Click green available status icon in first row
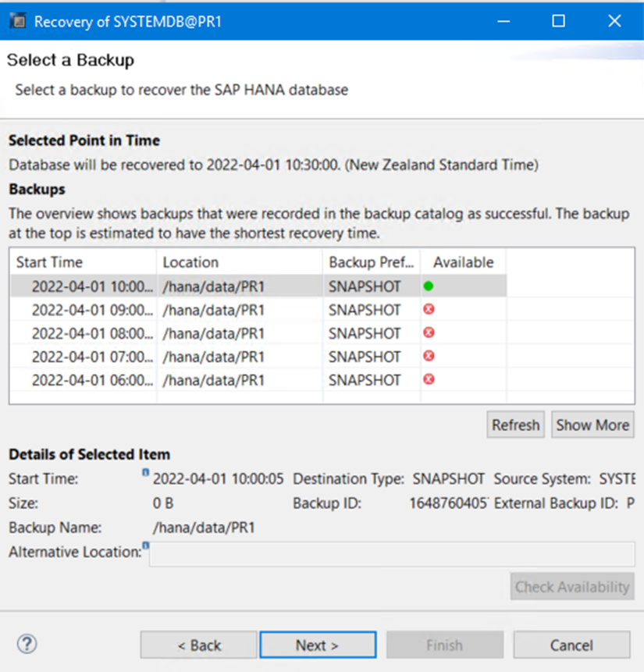Viewport: 644px width, 672px height. 429,286
